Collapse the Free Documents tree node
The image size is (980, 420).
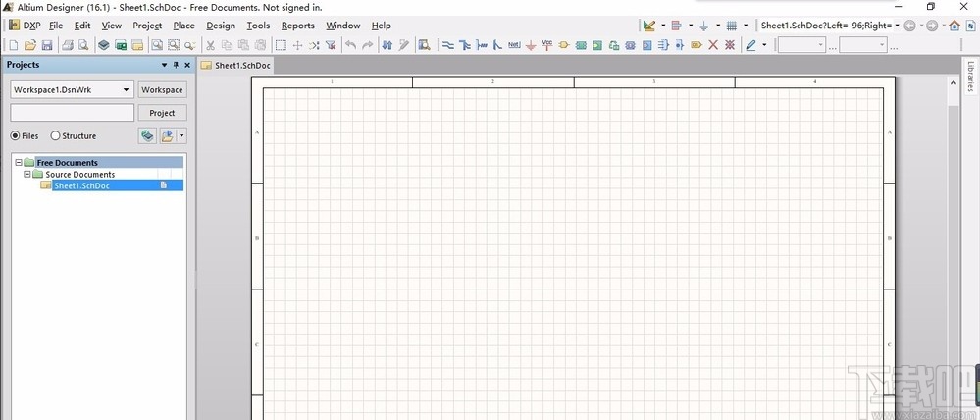click(x=18, y=163)
